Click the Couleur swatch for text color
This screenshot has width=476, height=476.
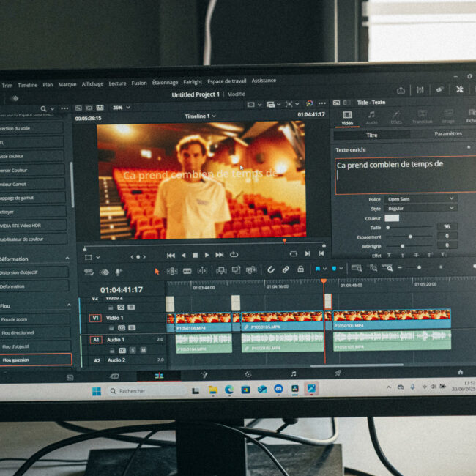click(392, 217)
